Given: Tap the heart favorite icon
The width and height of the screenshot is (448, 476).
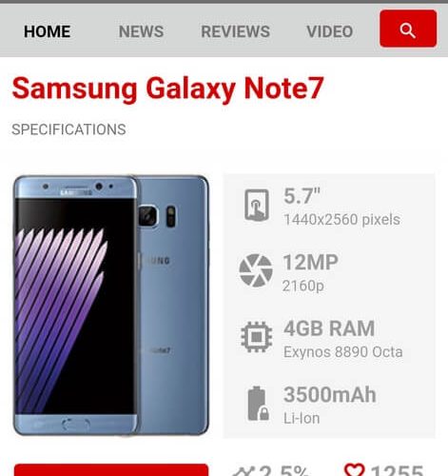Looking at the screenshot, I should (x=354, y=470).
